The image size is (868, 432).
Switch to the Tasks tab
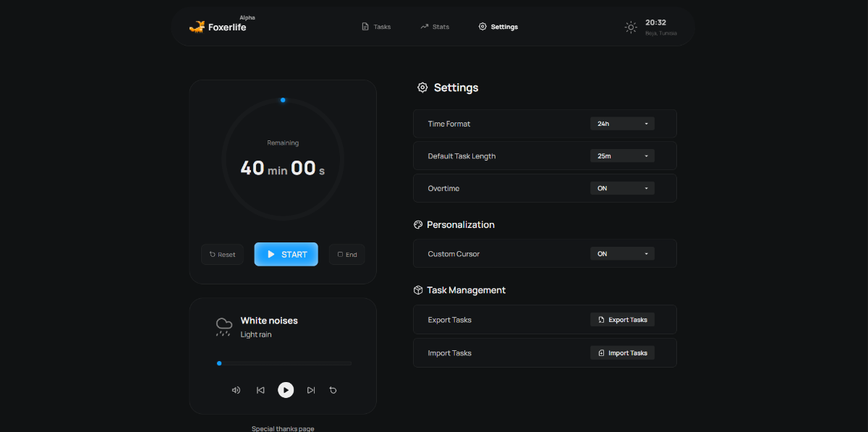(376, 27)
